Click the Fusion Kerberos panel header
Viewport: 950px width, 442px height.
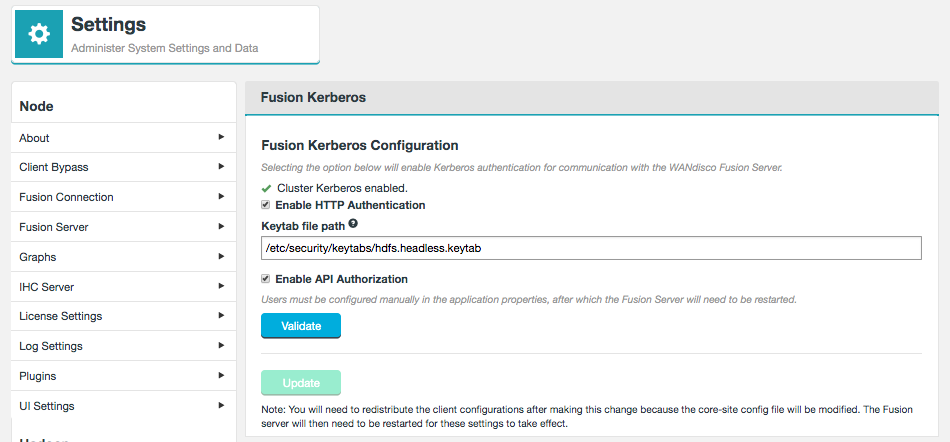592,97
